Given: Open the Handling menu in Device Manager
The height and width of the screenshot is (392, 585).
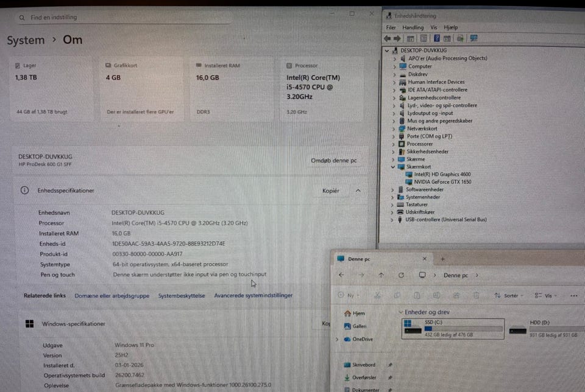Looking at the screenshot, I should 413,27.
